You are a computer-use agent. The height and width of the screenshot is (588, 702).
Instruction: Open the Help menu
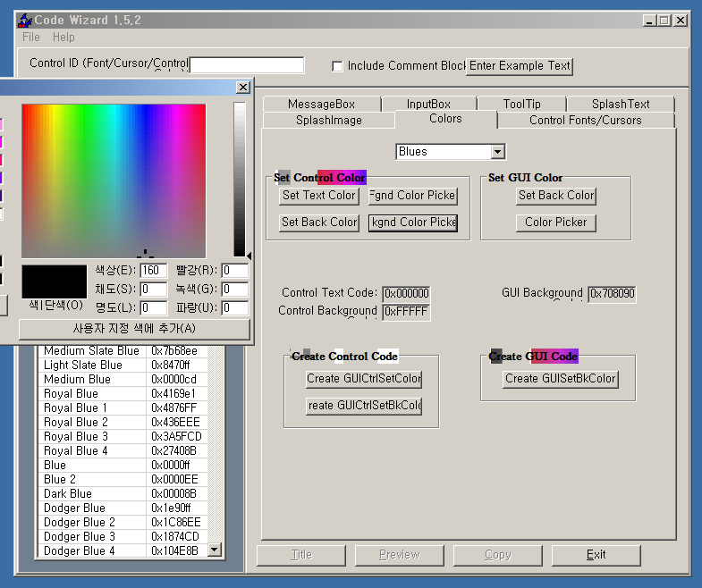click(x=63, y=38)
